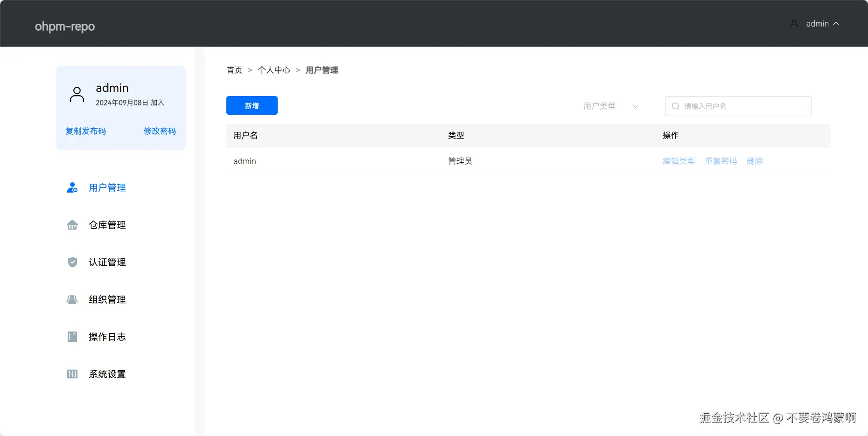Click the current 用户管理 breadcrumb item
This screenshot has width=868, height=436.
(x=322, y=70)
